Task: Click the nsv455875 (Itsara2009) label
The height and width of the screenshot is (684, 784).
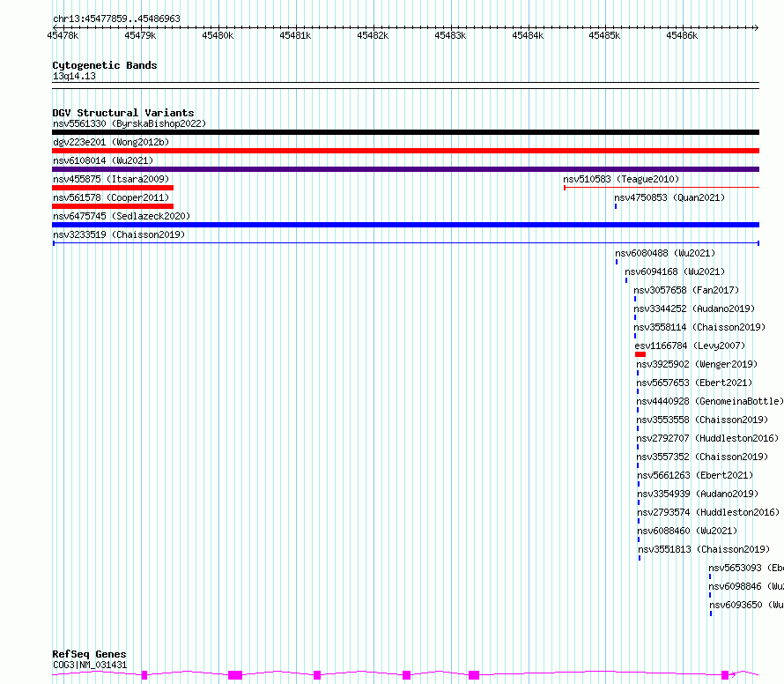Action: [111, 179]
